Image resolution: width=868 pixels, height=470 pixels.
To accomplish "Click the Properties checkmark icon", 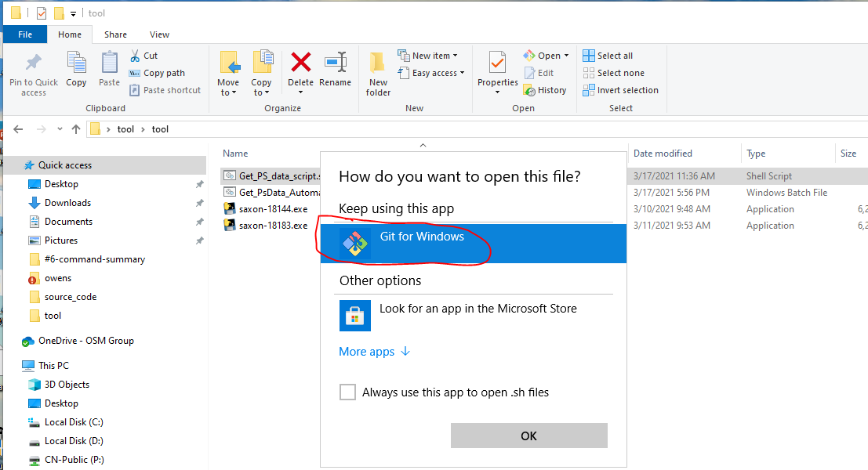I will pos(497,63).
